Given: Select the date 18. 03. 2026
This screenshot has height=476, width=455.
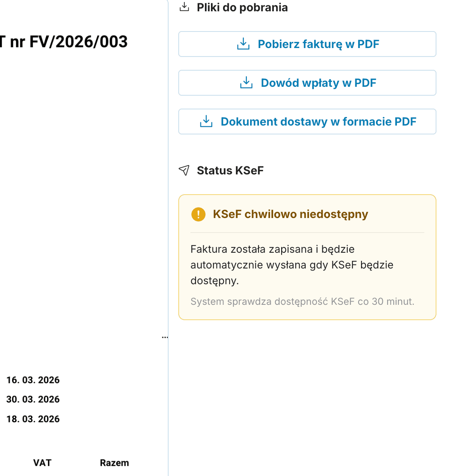Looking at the screenshot, I should point(33,419).
